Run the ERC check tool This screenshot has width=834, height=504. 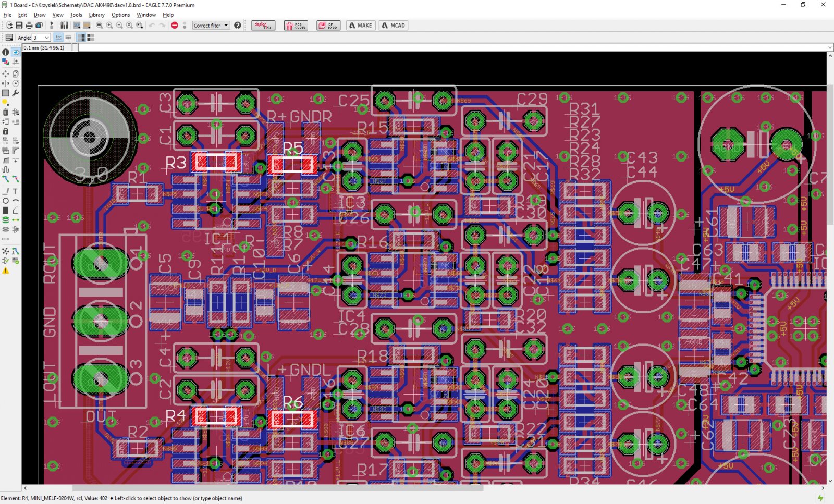coord(5,261)
